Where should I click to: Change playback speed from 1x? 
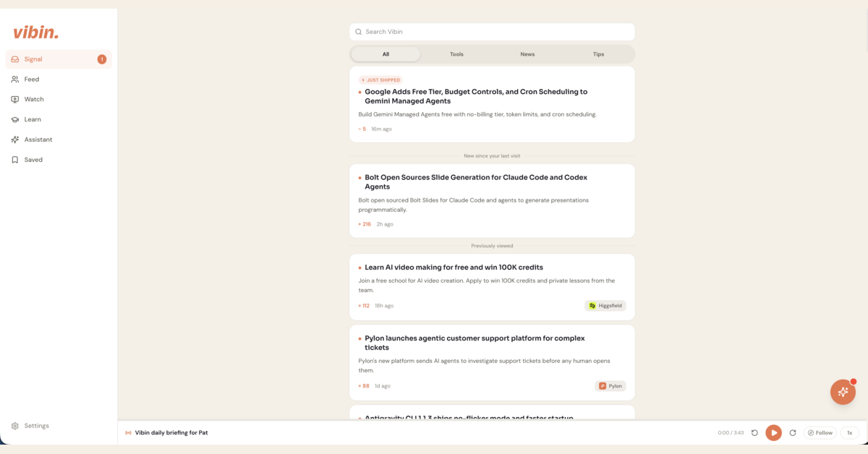click(850, 433)
